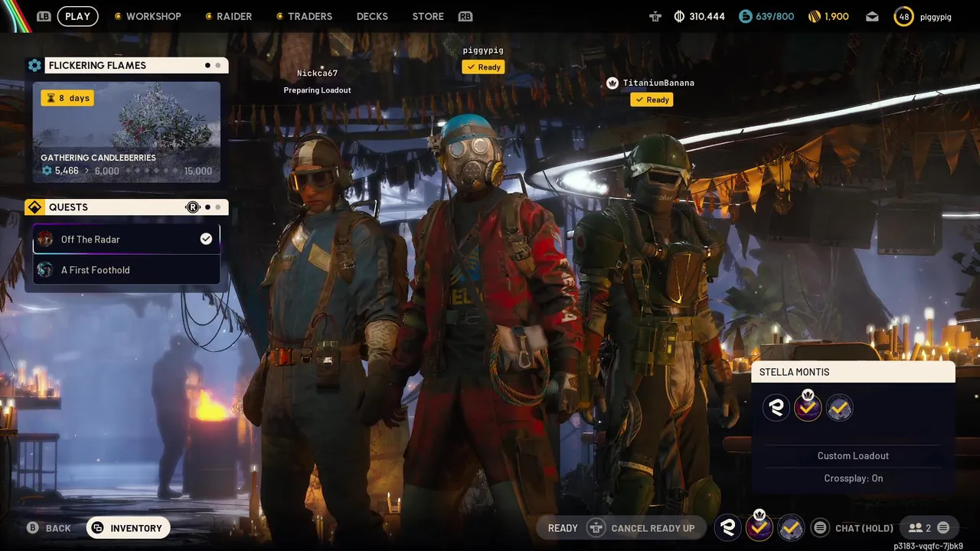The image size is (980, 551).
Task: Click the A First Foothold quest giver icon
Action: pos(45,269)
